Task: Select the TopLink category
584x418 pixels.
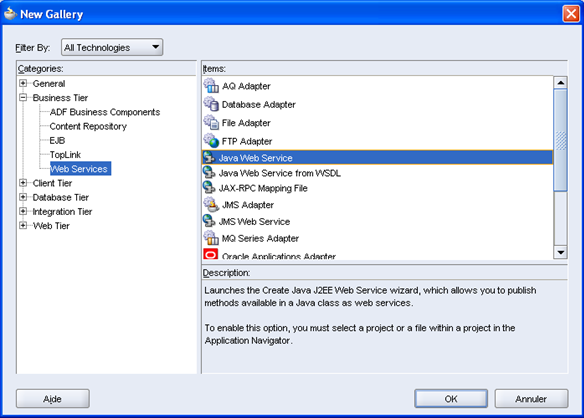Action: coord(65,154)
